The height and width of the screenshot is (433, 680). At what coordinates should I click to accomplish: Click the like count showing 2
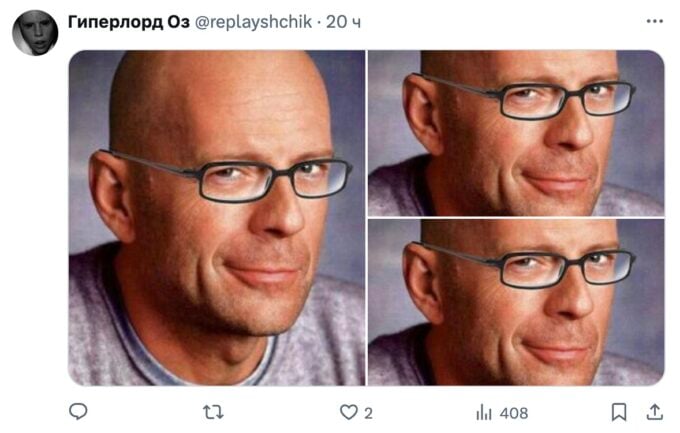(368, 413)
